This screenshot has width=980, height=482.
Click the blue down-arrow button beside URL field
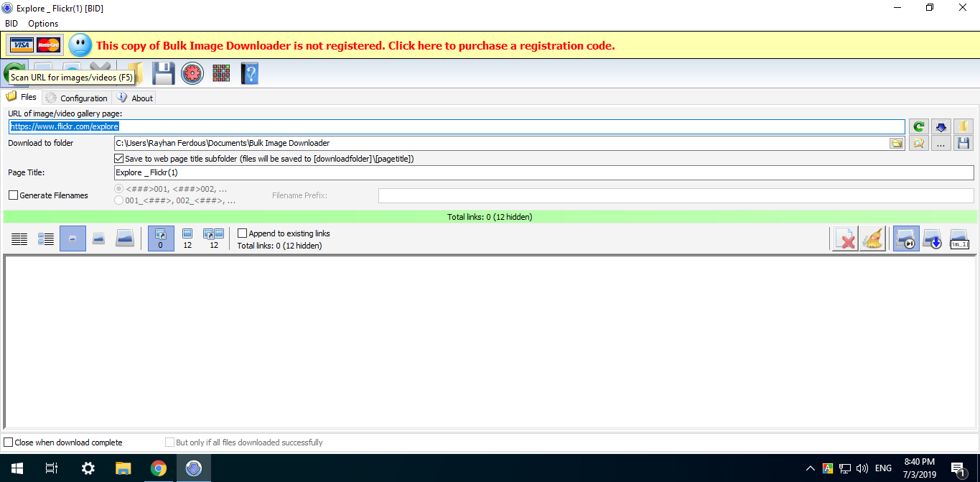pyautogui.click(x=941, y=126)
